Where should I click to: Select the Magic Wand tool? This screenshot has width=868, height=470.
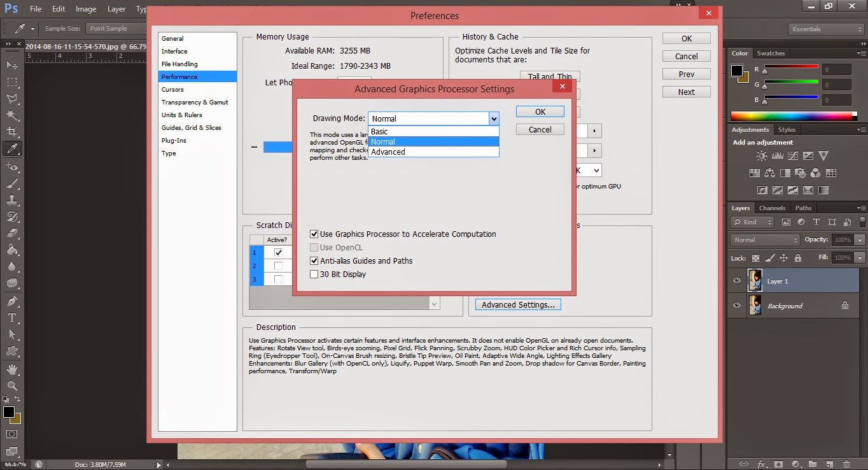(12, 115)
